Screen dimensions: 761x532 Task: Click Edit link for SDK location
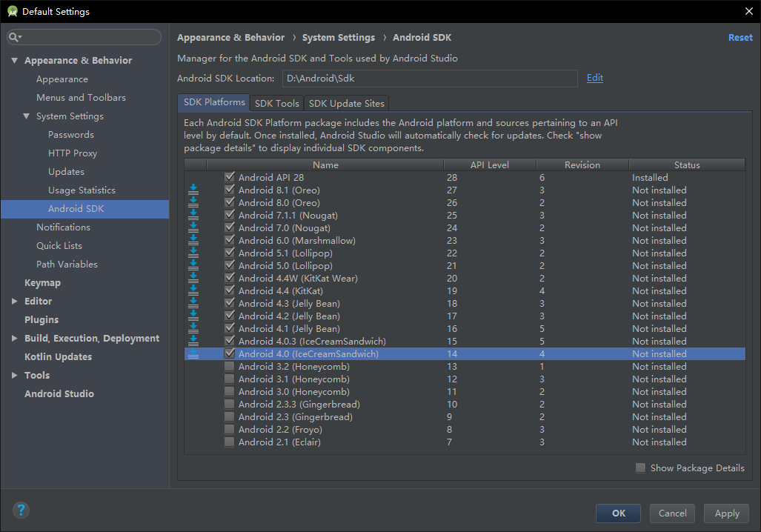(x=594, y=78)
